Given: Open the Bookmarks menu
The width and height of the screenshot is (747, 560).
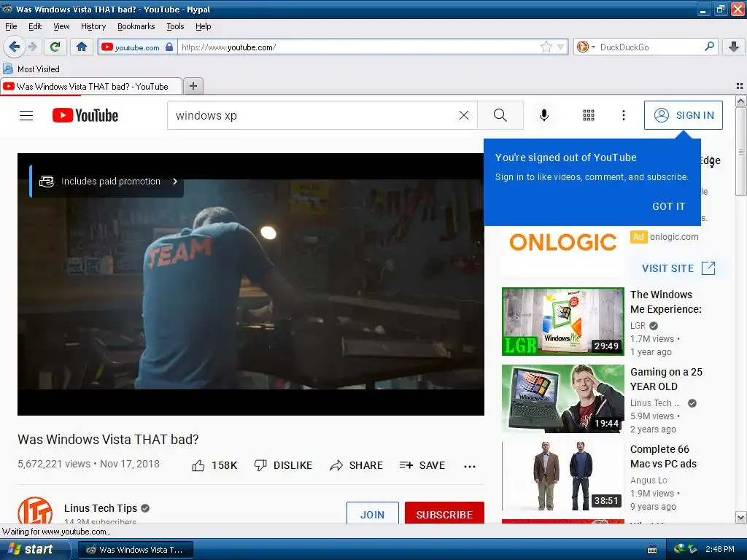Looking at the screenshot, I should [136, 26].
